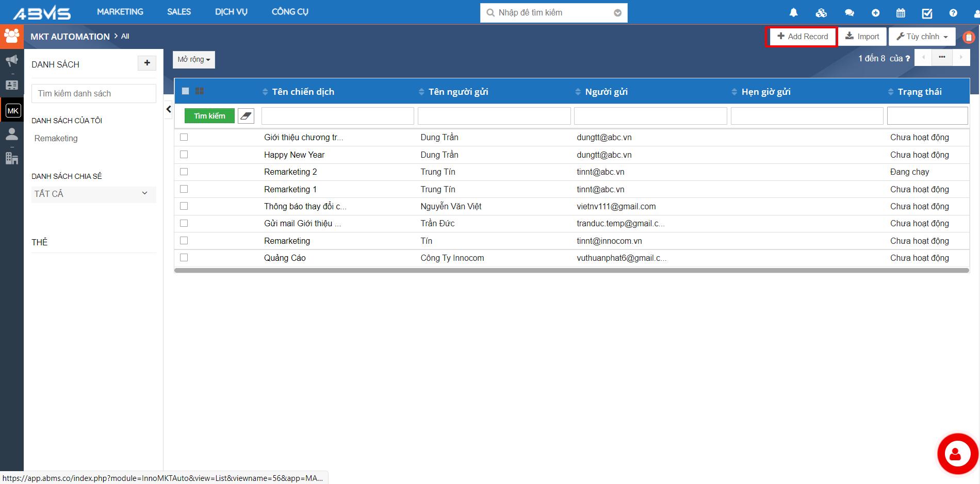Collapse the left list panel arrow
980x484 pixels.
coord(169,109)
